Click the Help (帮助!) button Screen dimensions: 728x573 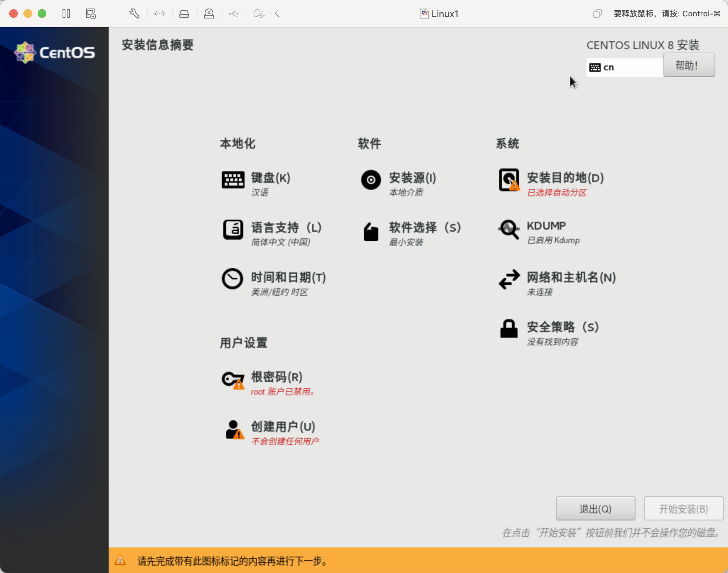pos(689,65)
